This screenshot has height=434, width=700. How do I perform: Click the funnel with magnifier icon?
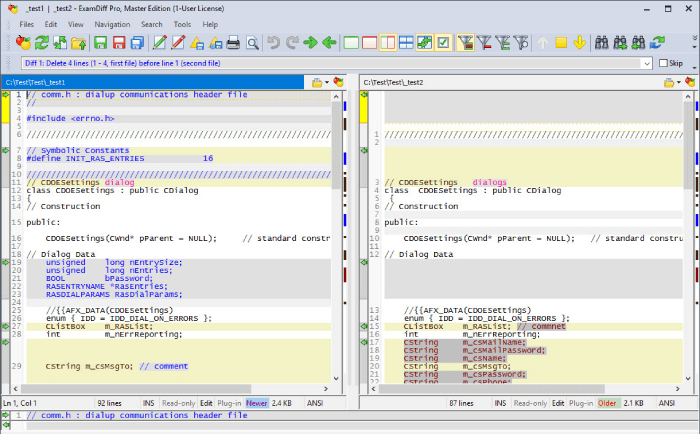click(521, 43)
